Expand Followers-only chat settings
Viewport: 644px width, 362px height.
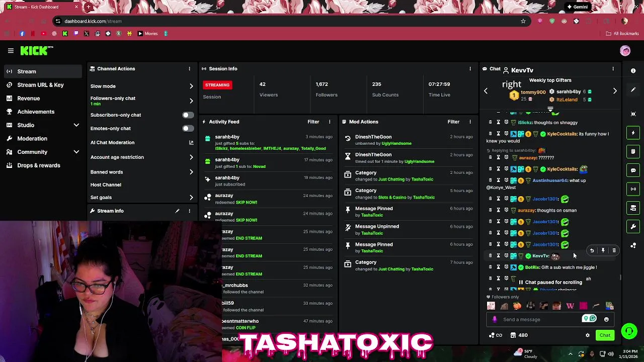(191, 101)
